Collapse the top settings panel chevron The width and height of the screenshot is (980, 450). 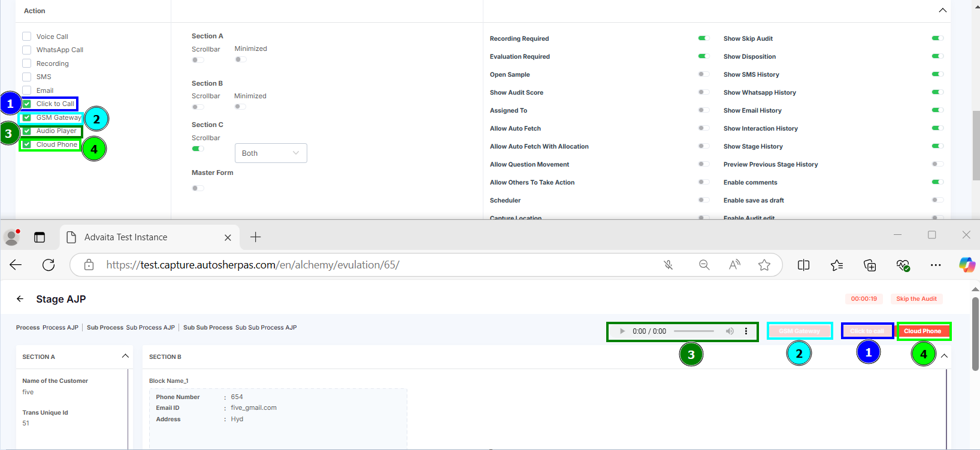[x=942, y=10]
